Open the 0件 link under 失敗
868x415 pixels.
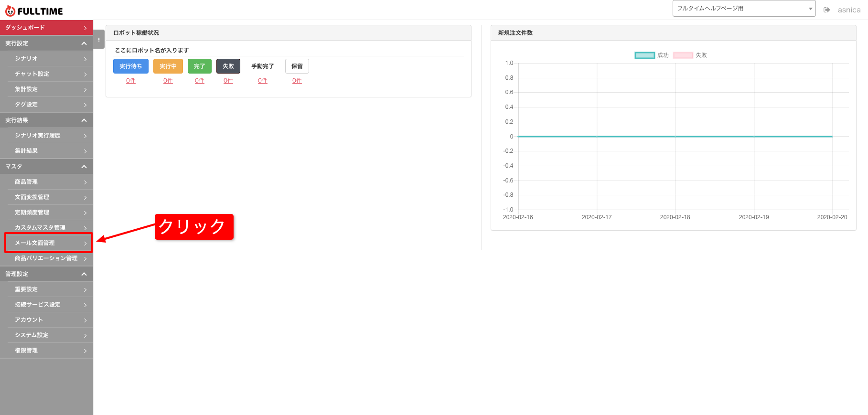tap(228, 81)
